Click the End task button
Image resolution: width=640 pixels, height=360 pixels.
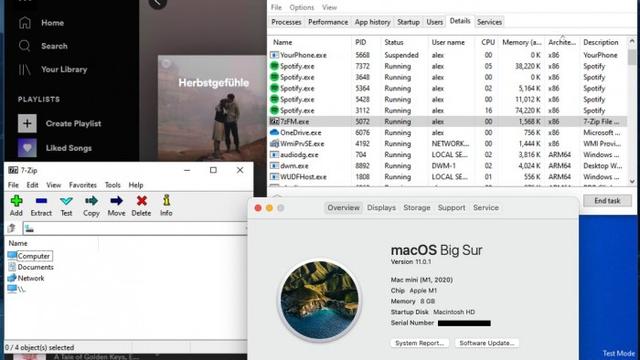[x=607, y=201]
